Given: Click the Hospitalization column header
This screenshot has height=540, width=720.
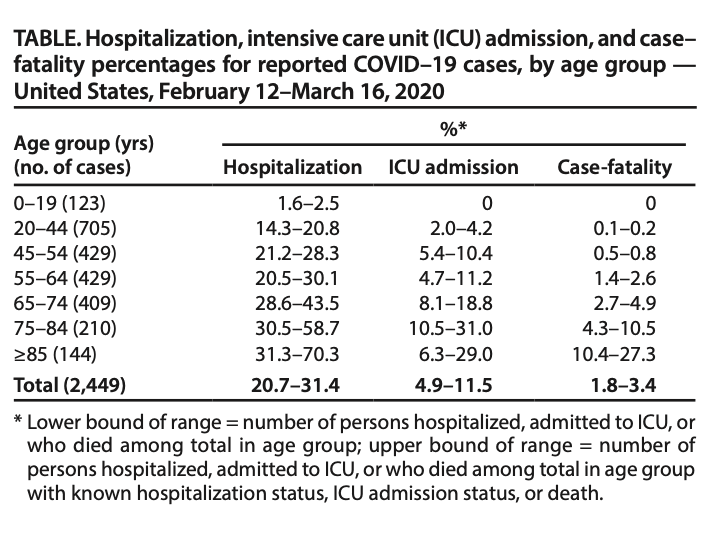Looking at the screenshot, I should coord(292,167).
